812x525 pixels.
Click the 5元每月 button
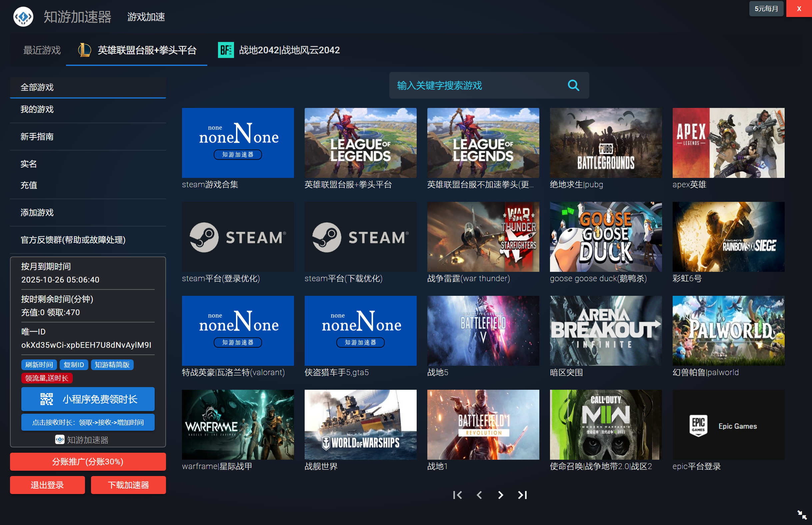pyautogui.click(x=766, y=9)
